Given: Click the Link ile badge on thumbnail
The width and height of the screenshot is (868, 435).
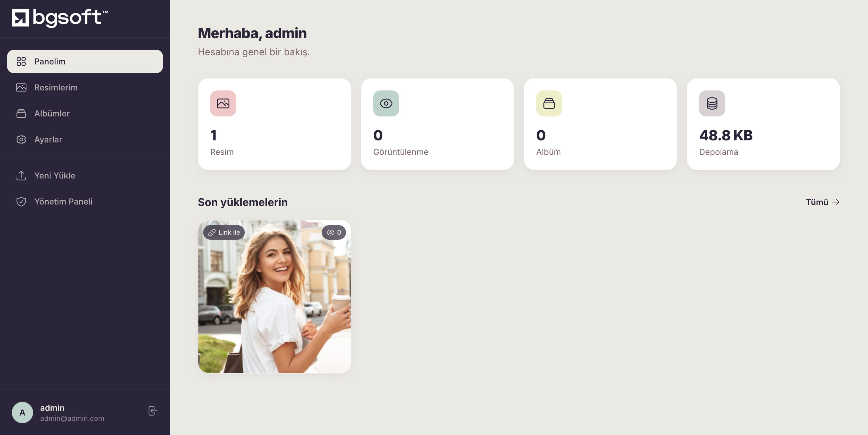Looking at the screenshot, I should (x=224, y=232).
